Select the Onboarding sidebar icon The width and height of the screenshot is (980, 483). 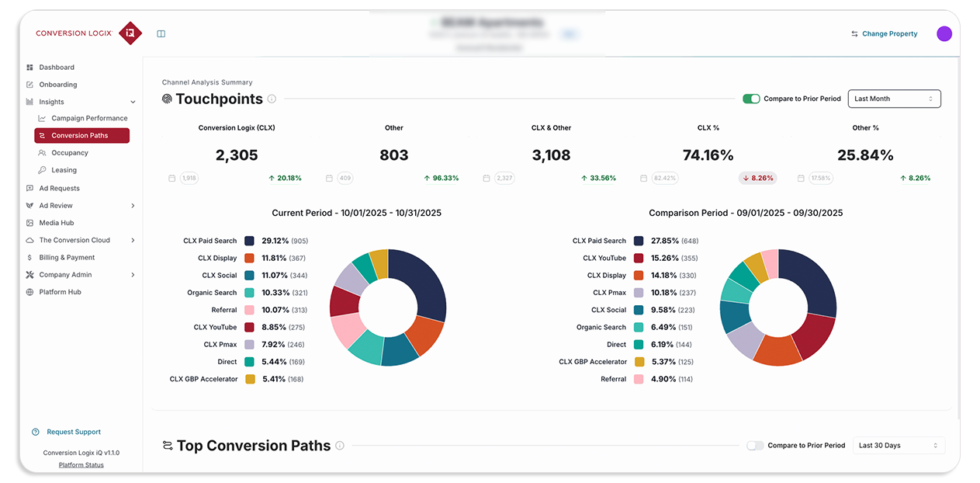29,84
